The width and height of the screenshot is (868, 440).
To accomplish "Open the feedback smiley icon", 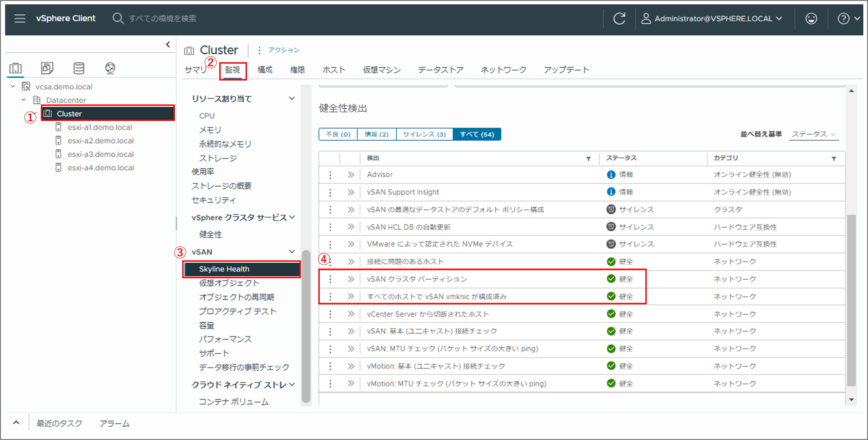I will coord(811,18).
